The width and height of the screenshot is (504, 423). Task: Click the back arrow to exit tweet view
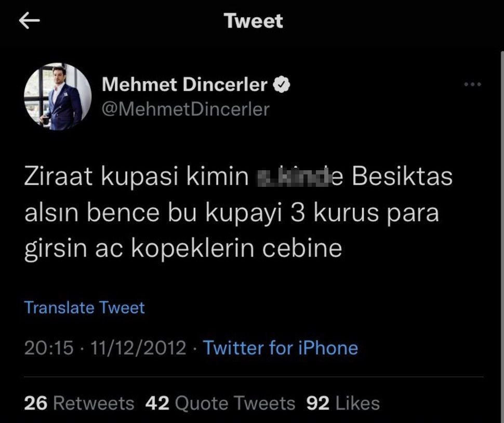click(x=30, y=20)
